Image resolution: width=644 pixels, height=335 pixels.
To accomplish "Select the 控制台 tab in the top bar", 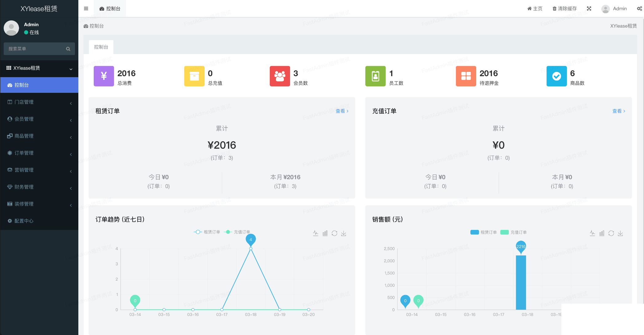I will click(x=110, y=9).
